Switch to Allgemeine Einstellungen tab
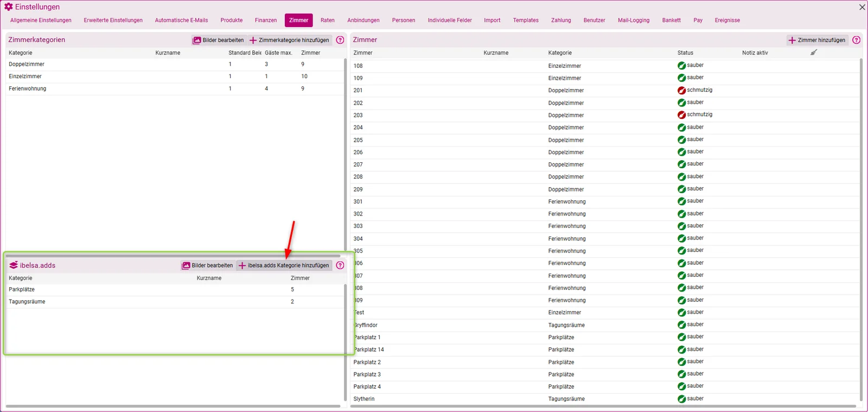Screen dimensions: 868x412 tap(41, 21)
